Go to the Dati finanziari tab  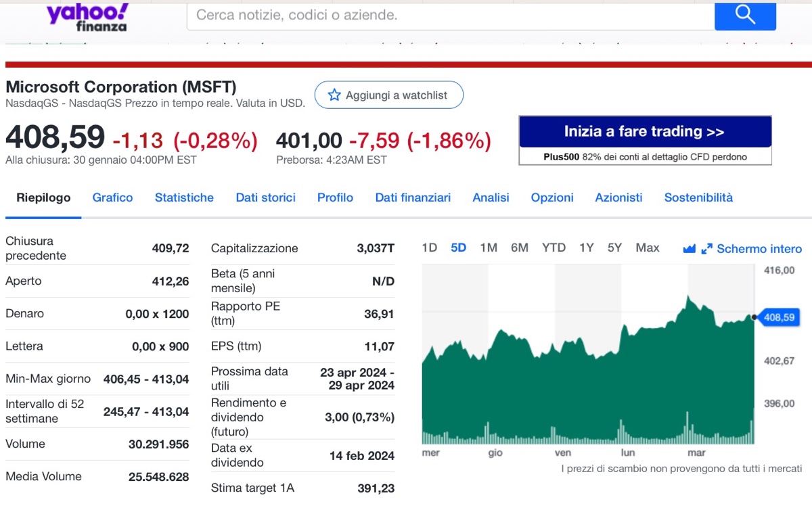[413, 198]
